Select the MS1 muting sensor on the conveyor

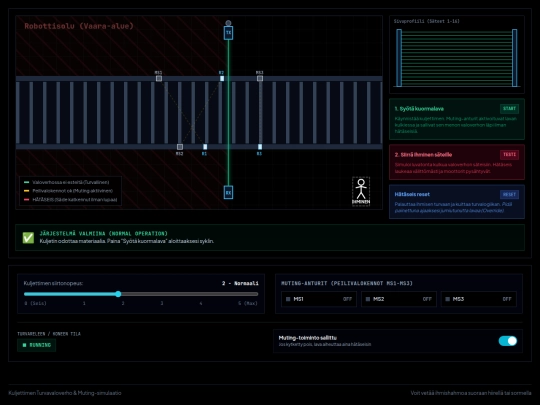tap(158, 79)
